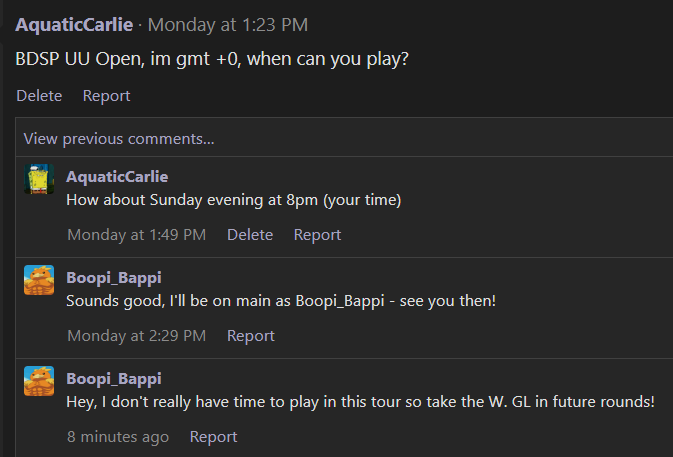This screenshot has width=673, height=457.
Task: Expand View previous comments
Action: pyautogui.click(x=119, y=139)
